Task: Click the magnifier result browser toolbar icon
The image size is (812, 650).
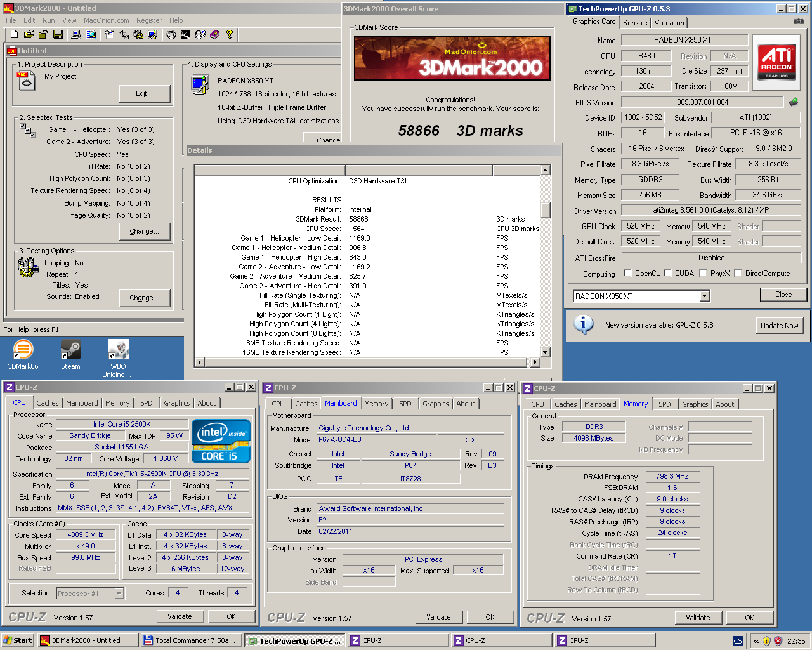Action: point(91,34)
